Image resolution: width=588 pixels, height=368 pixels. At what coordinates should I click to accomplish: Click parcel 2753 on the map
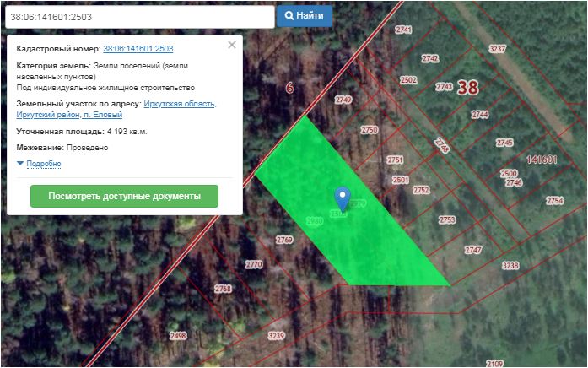click(447, 219)
